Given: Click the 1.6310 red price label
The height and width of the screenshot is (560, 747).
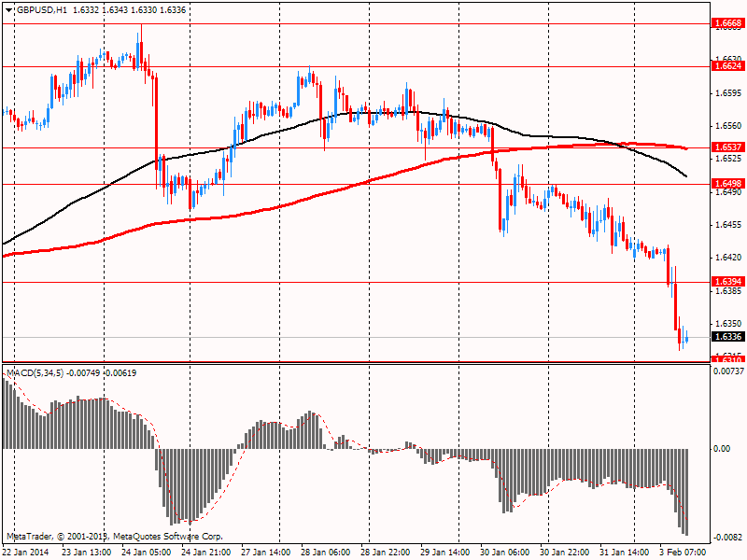Looking at the screenshot, I should tap(727, 359).
